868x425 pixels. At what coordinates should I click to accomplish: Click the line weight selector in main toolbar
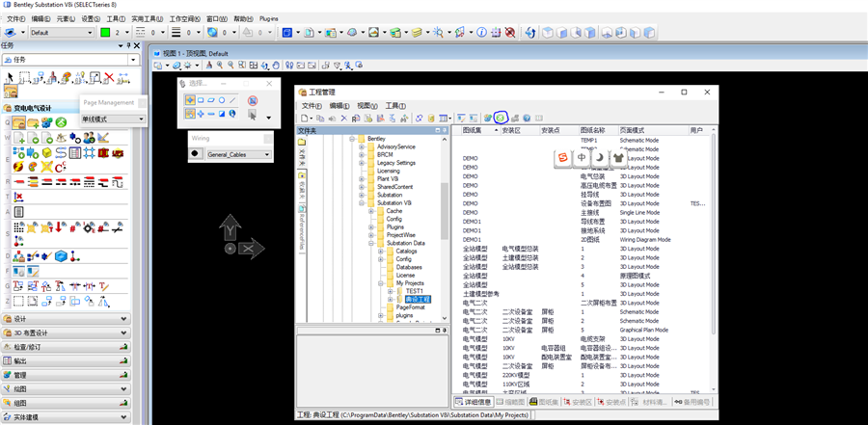[184, 33]
